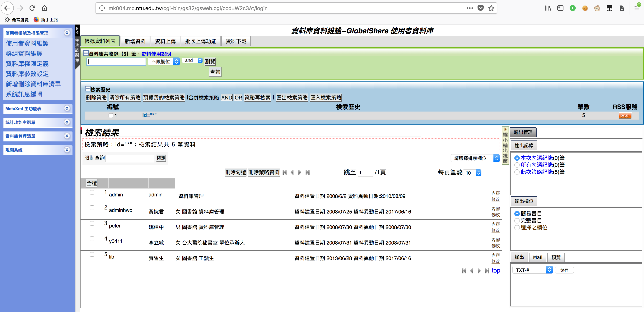644x312 pixels.
Task: Go to previous page above results list
Action: (x=292, y=172)
